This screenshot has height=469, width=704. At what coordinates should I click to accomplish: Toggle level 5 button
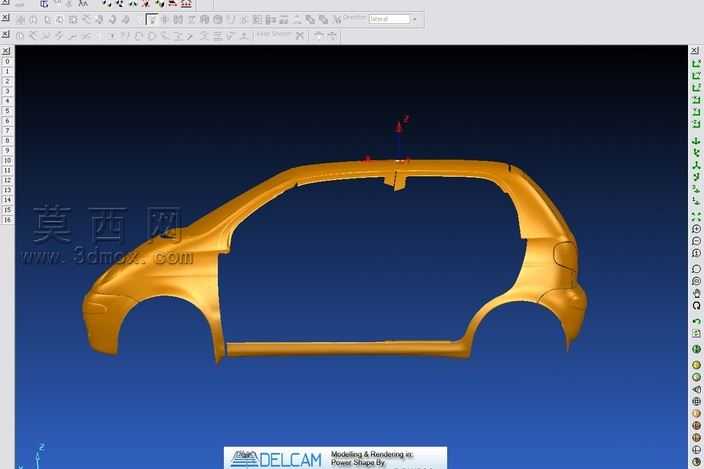point(7,111)
